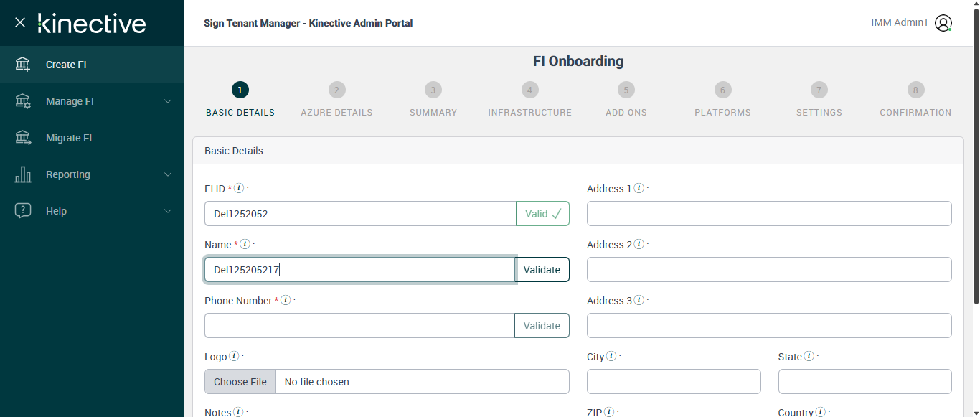
Task: Close the sidebar with the X icon
Action: pos(20,23)
